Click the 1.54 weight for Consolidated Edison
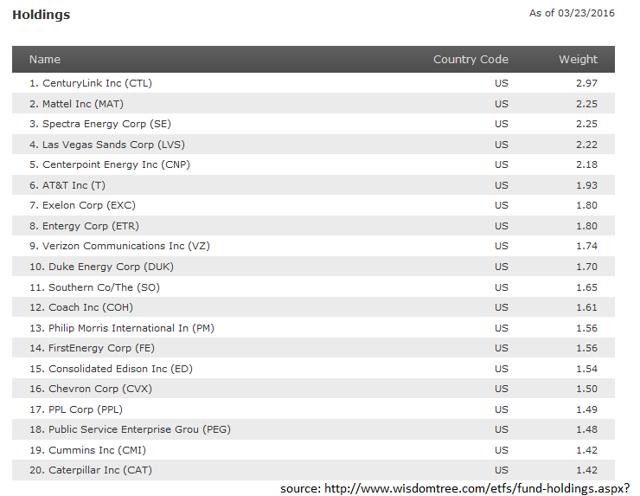The width and height of the screenshot is (640, 496). [x=587, y=369]
